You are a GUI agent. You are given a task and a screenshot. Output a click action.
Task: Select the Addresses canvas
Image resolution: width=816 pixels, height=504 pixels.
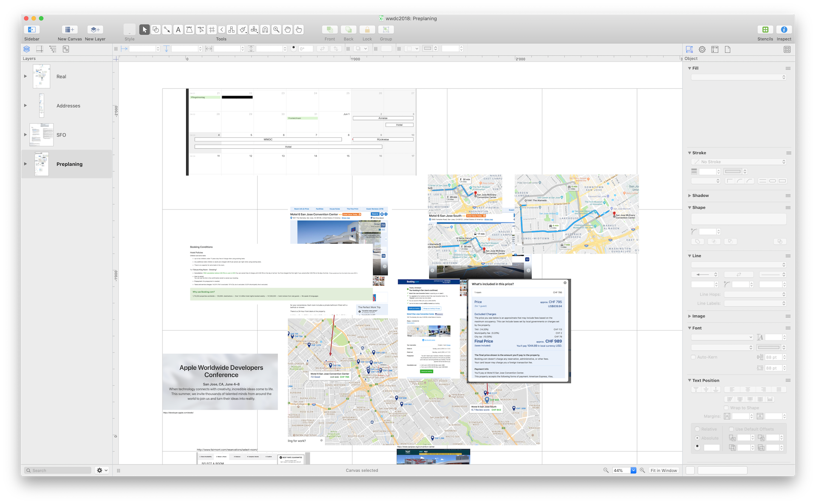68,105
